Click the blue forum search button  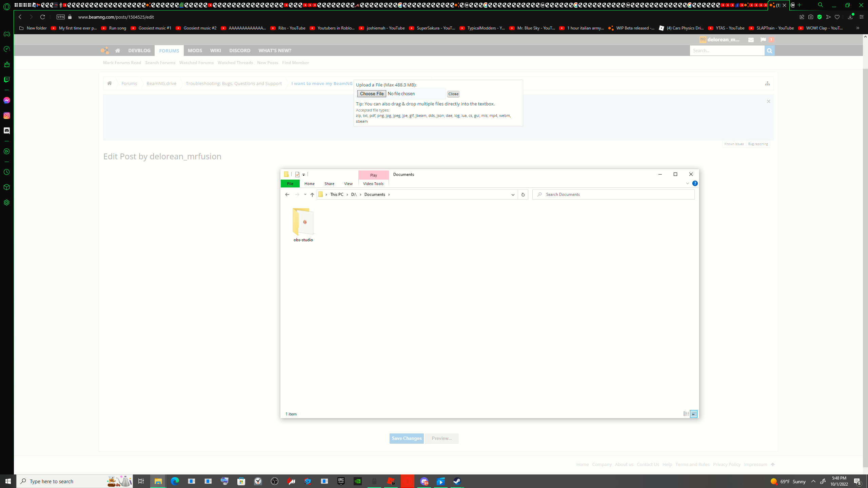coord(769,50)
